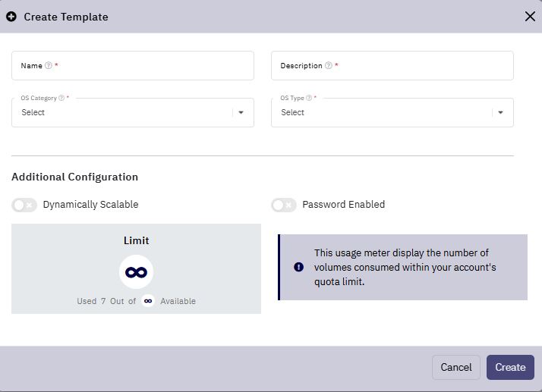Click the help icon beside OS Category
Viewport: 542px width, 392px height.
pos(61,98)
